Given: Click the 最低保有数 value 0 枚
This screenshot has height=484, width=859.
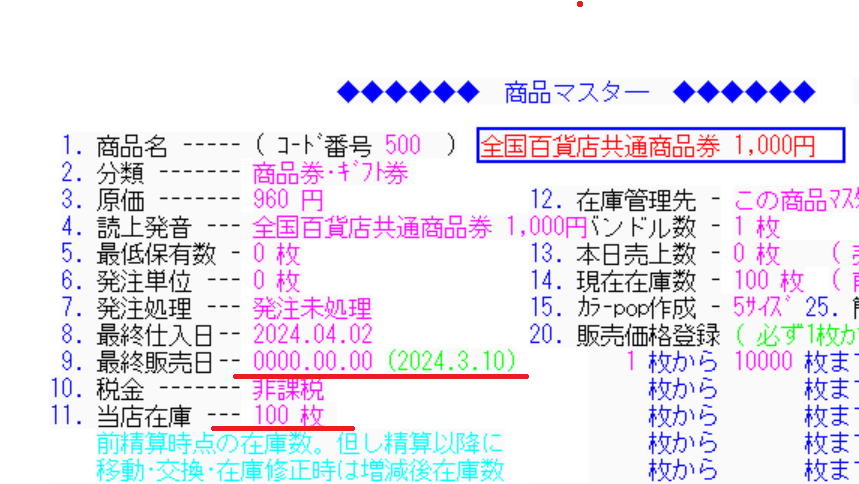Looking at the screenshot, I should pyautogui.click(x=276, y=254).
